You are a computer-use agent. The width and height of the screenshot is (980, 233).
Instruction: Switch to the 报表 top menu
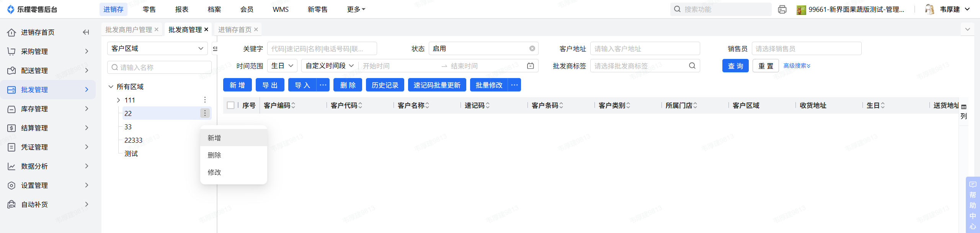click(182, 10)
